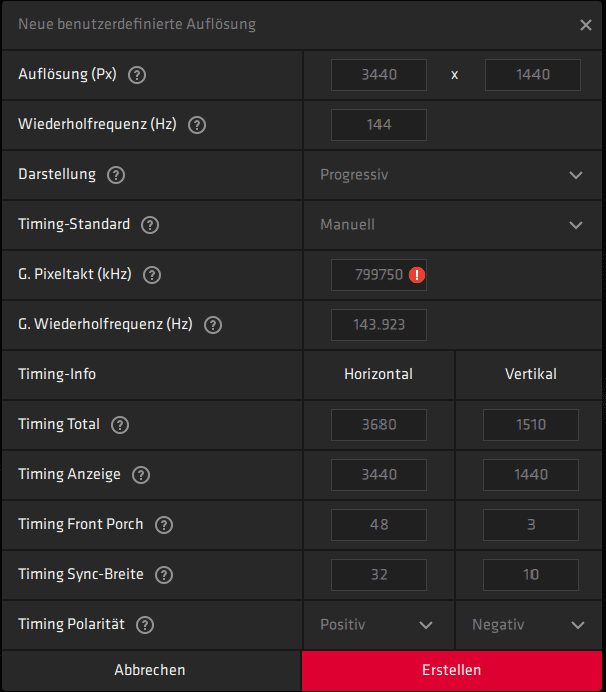Image resolution: width=606 pixels, height=692 pixels.
Task: Show help tooltip for Darstellung
Action: tap(116, 175)
